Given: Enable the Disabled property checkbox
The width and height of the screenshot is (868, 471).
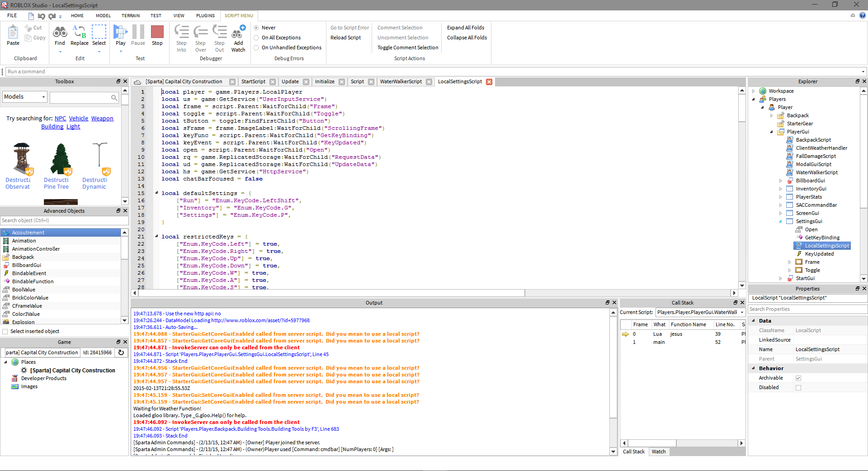Looking at the screenshot, I should pos(798,388).
